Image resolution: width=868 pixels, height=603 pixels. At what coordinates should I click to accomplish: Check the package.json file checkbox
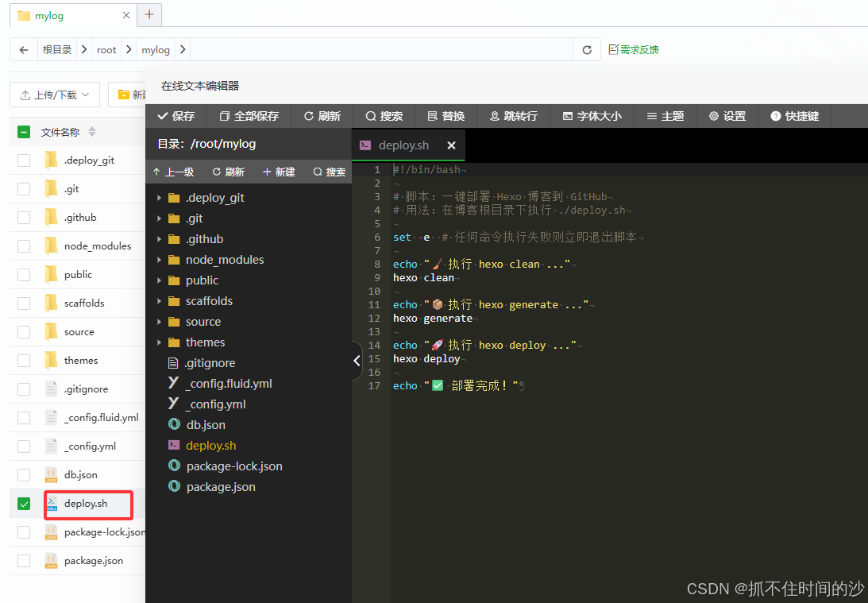(24, 560)
